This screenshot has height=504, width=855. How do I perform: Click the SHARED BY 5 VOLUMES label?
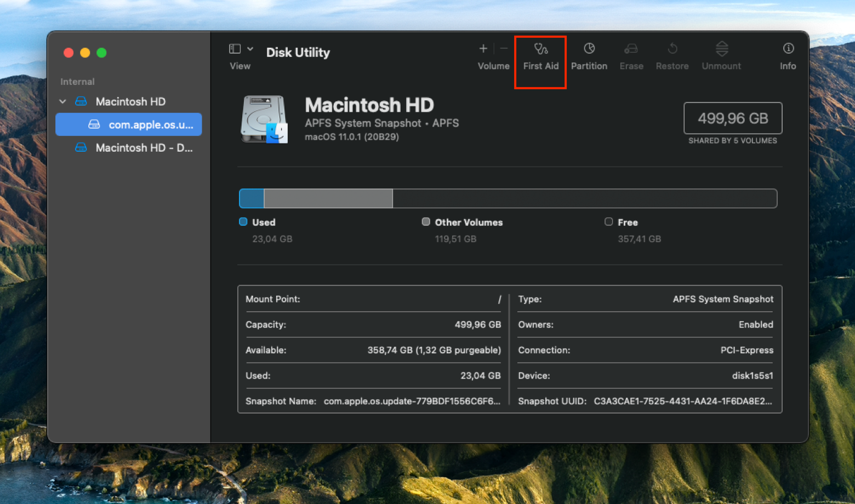(732, 141)
